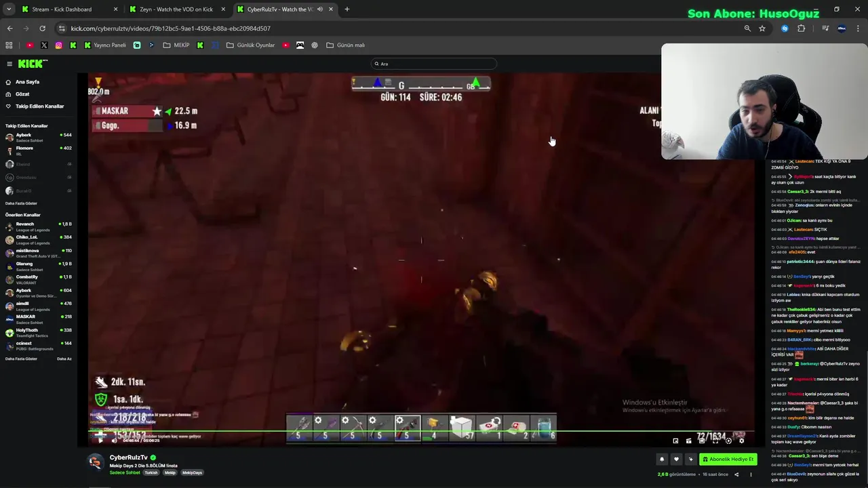The image size is (868, 488).
Task: Click the CyberRulzTv channel avatar
Action: tap(96, 462)
